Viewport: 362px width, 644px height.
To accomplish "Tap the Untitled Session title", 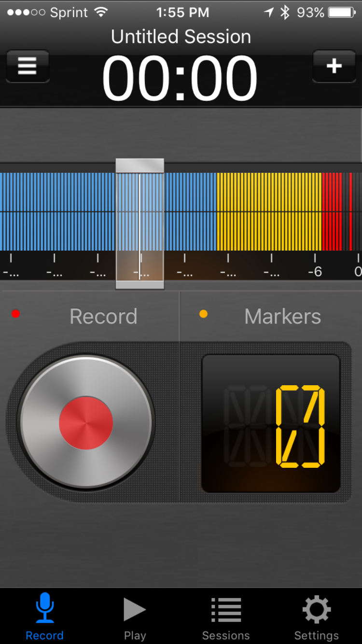I will pos(181,37).
